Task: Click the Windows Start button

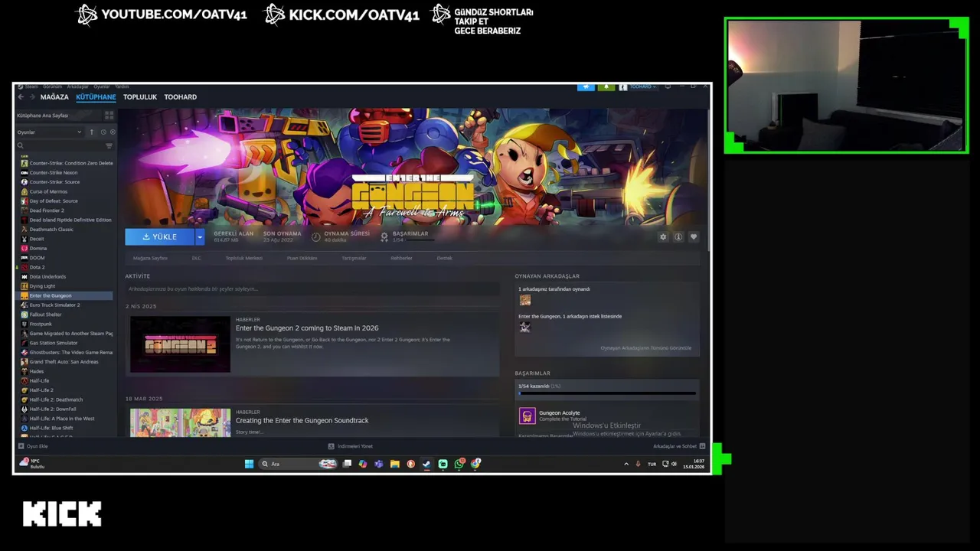Action: coord(249,464)
